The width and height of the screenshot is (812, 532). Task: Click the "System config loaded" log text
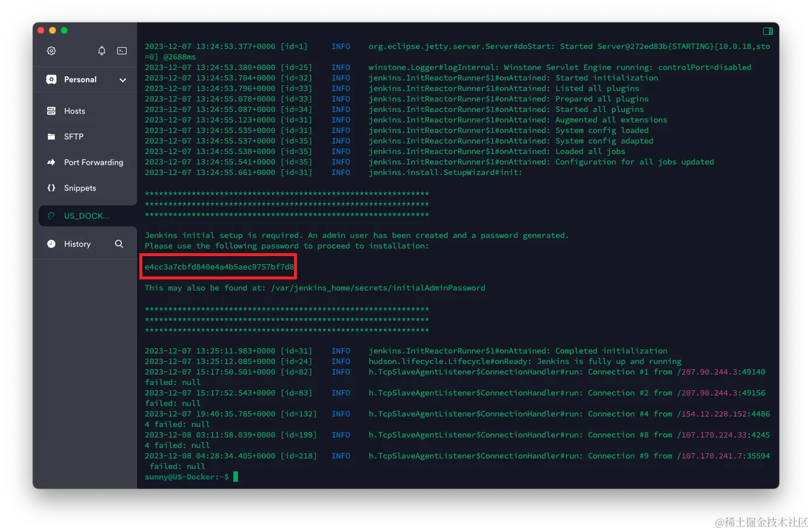(602, 131)
